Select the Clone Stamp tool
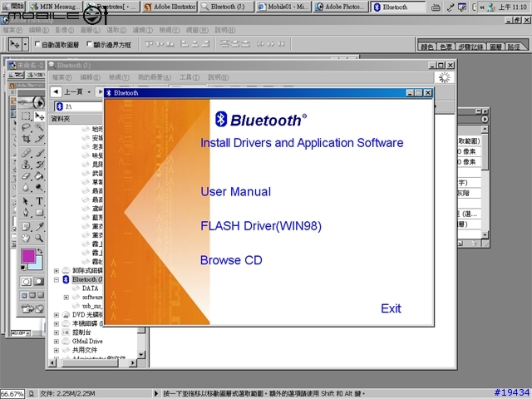The width and height of the screenshot is (532, 399). pos(26,165)
